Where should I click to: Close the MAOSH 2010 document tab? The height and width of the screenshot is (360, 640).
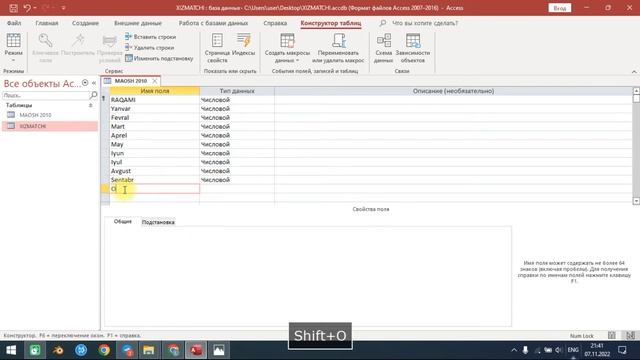coord(155,81)
